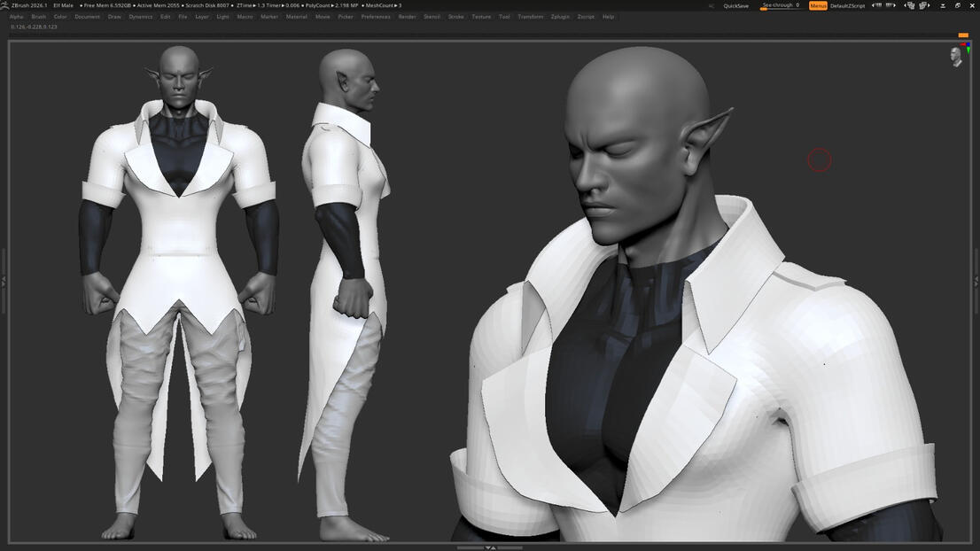Screen dimensions: 980x551
Task: Expand the left tray divider arrows
Action: coord(3,280)
